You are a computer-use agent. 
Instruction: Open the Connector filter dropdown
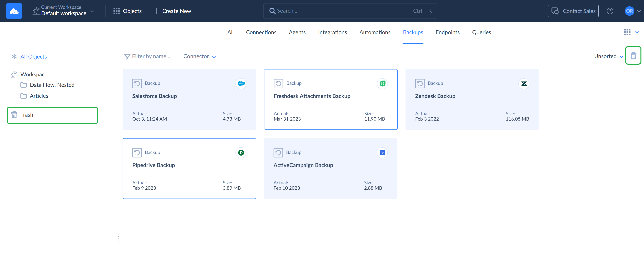[x=199, y=56]
